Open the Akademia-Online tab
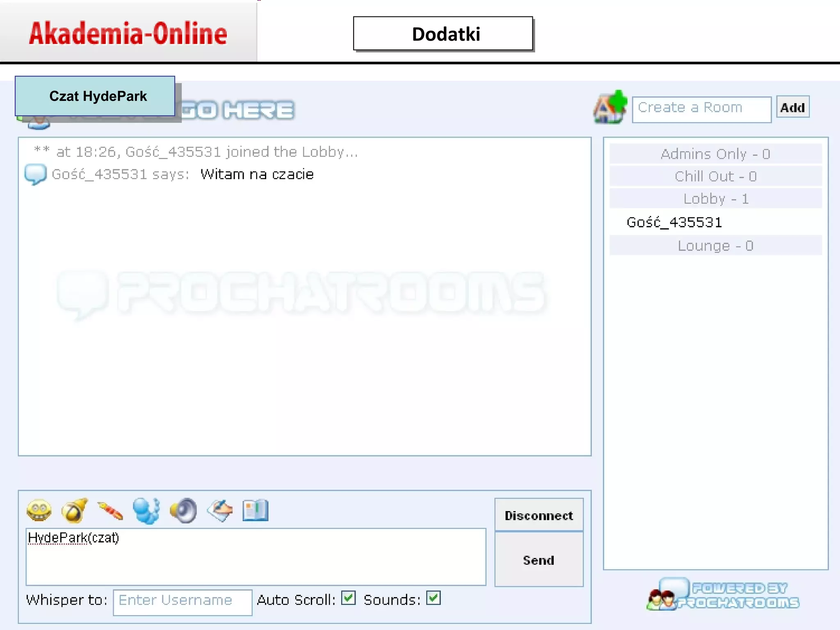Viewport: 840px width, 630px height. tap(128, 33)
